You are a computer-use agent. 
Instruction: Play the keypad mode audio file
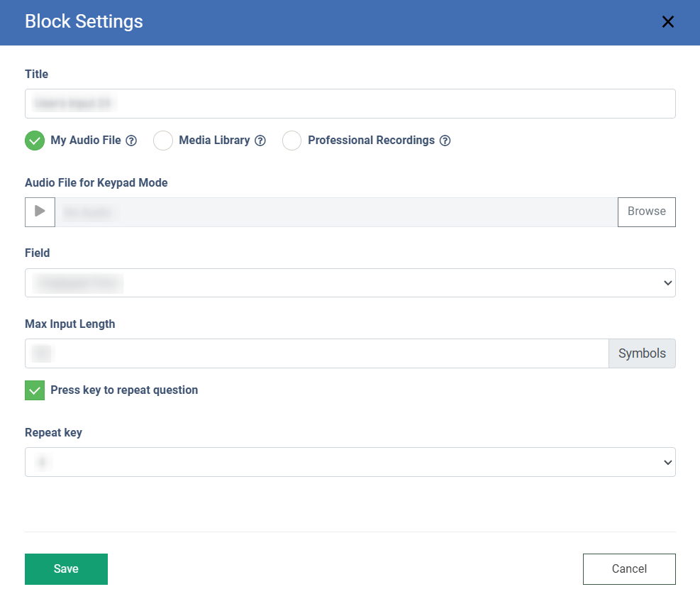click(x=40, y=211)
